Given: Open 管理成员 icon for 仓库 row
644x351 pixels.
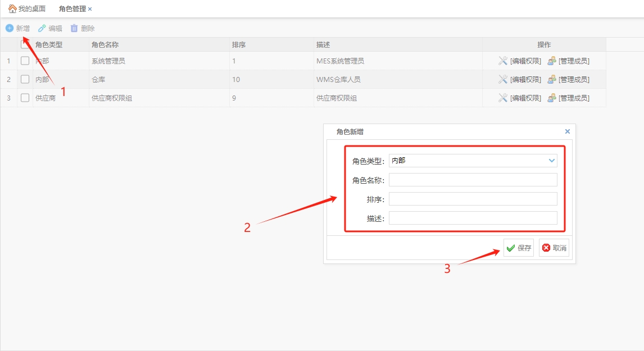Looking at the screenshot, I should (552, 79).
